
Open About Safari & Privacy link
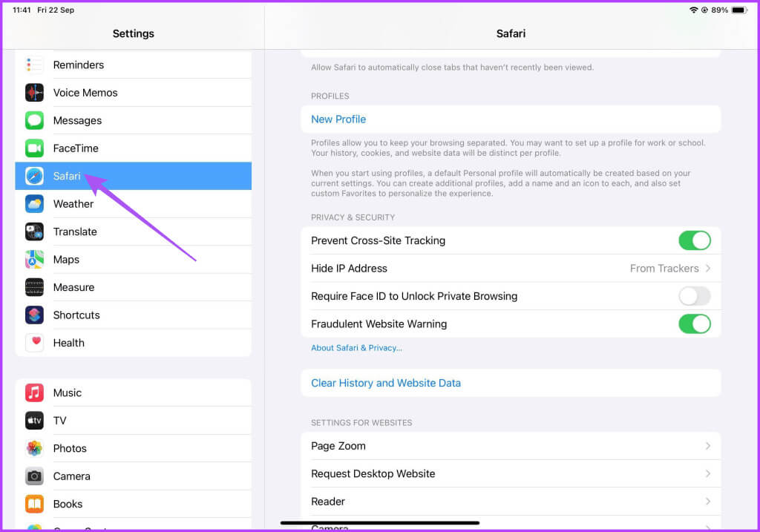[357, 348]
